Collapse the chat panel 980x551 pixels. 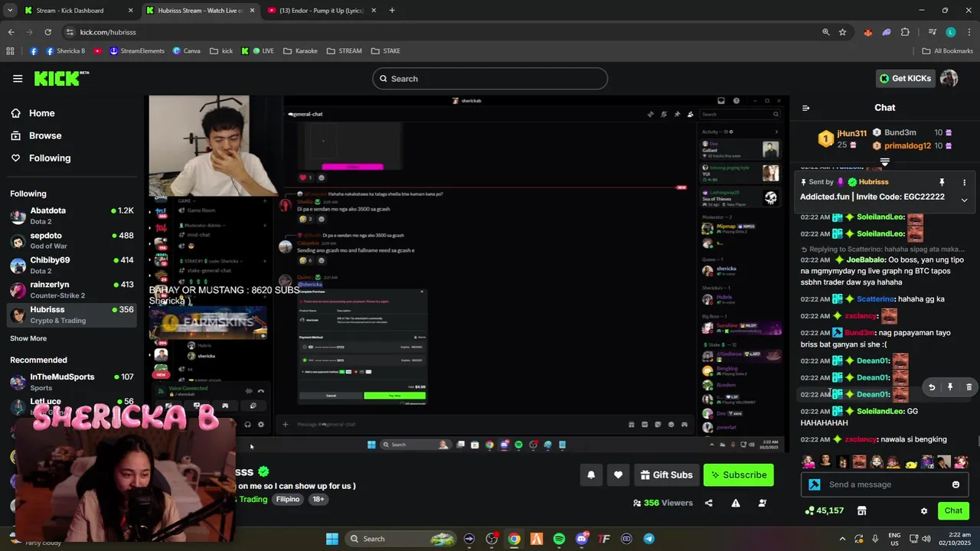click(805, 108)
